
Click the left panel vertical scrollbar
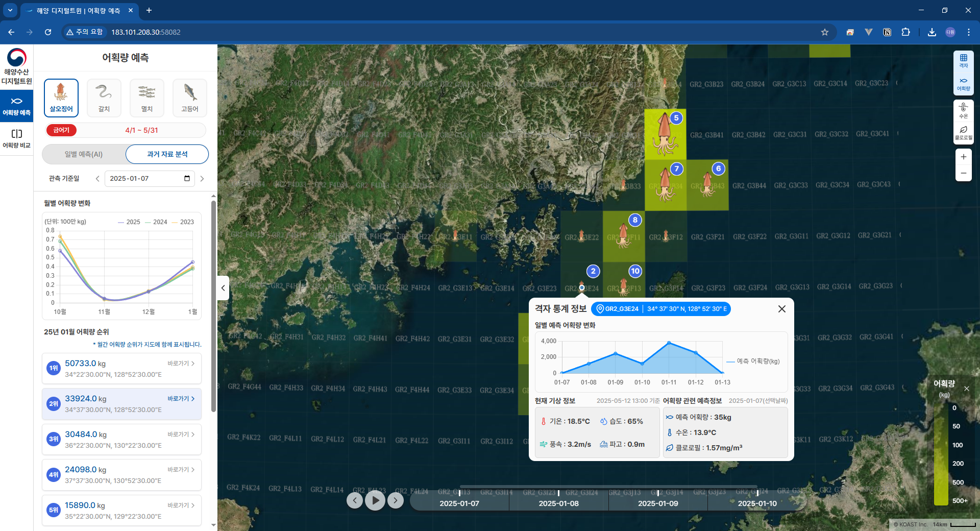[x=213, y=306]
